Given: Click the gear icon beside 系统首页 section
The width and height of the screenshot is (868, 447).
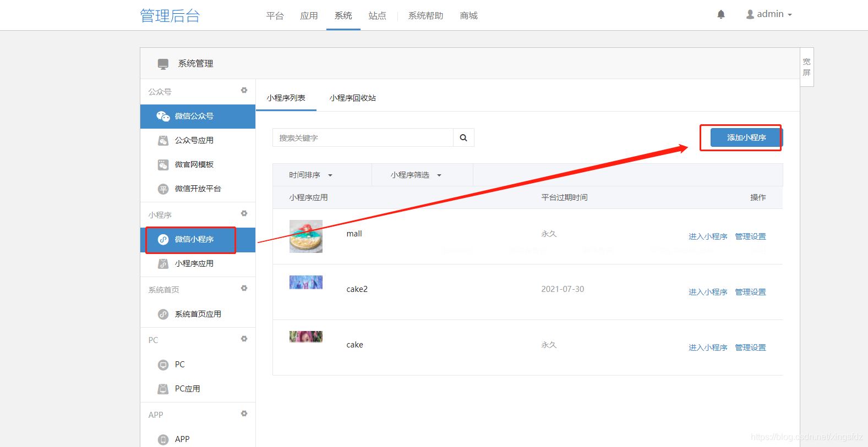Looking at the screenshot, I should pos(244,288).
